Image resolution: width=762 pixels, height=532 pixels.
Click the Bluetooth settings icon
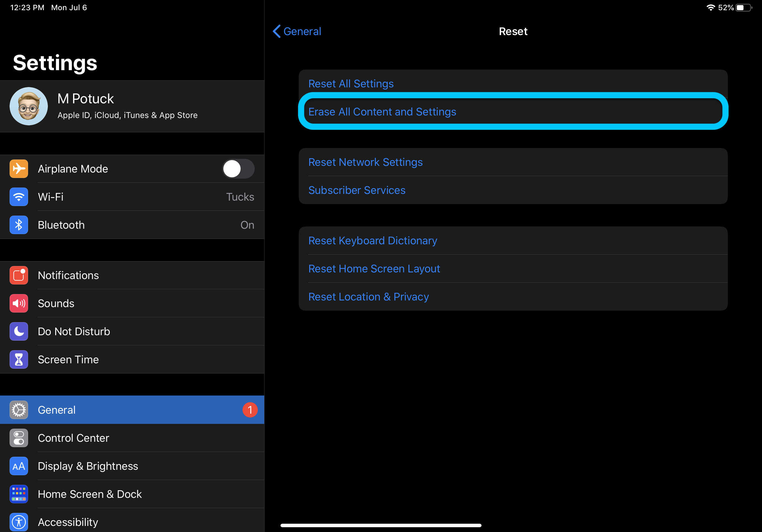19,225
